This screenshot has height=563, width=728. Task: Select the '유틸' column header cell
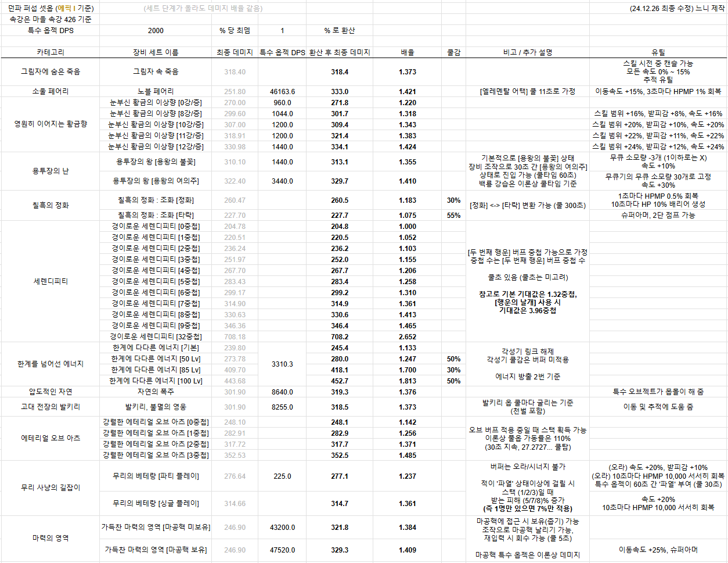(x=658, y=52)
